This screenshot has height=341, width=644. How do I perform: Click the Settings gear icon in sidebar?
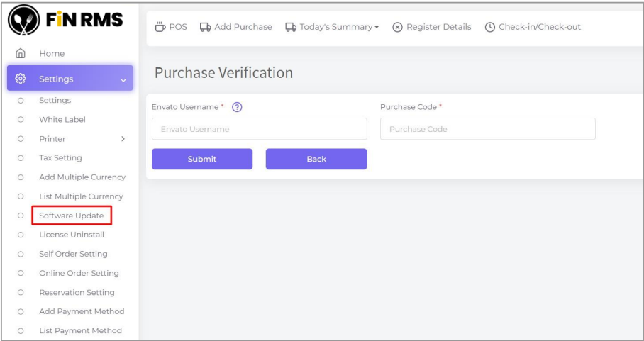coord(21,79)
